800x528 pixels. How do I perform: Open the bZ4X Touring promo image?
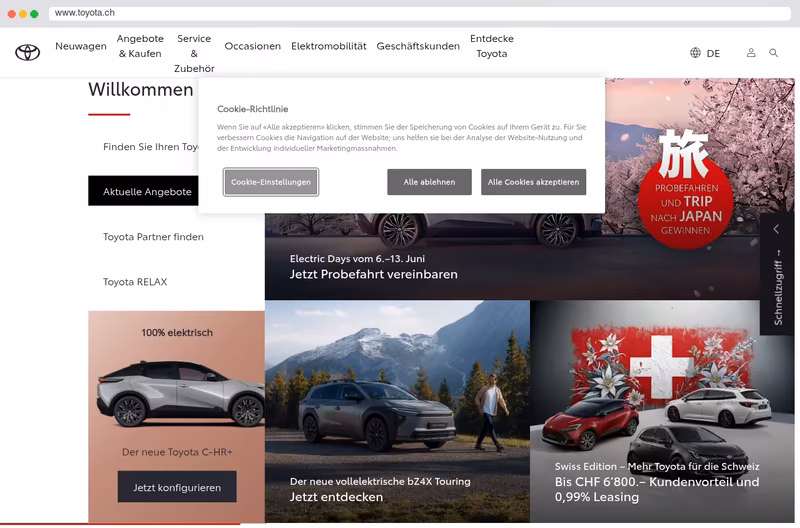coord(397,411)
